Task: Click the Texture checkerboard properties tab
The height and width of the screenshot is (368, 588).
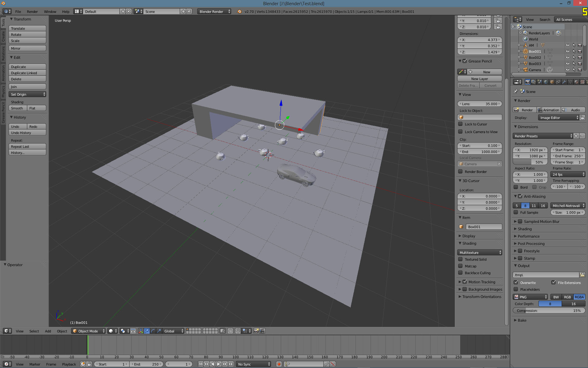Action: pos(582,82)
